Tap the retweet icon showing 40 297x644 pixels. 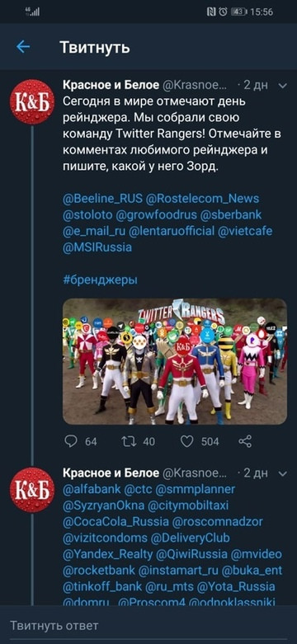pyautogui.click(x=128, y=441)
